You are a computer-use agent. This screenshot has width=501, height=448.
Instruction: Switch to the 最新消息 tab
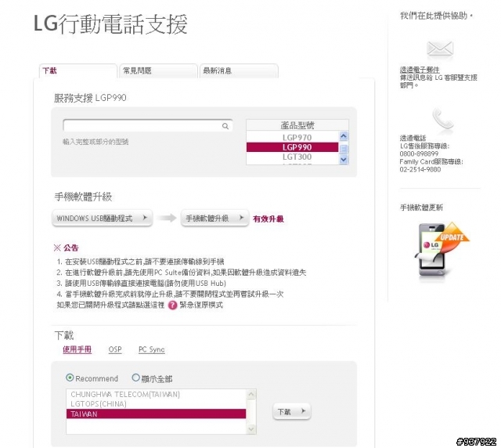239,71
